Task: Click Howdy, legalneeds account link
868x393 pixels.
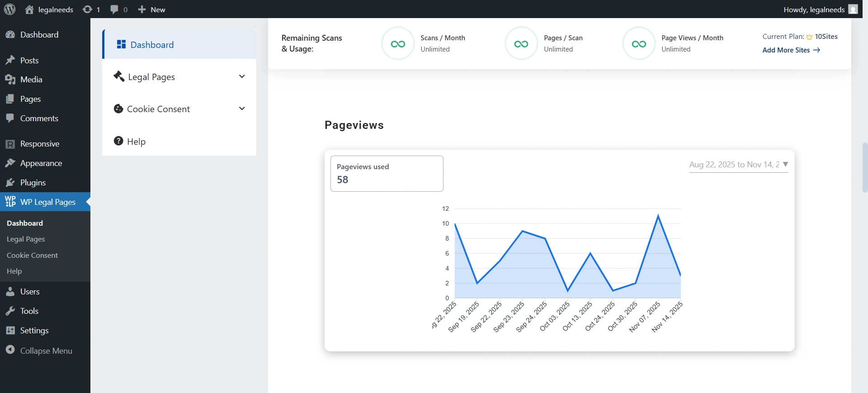Action: (x=814, y=9)
